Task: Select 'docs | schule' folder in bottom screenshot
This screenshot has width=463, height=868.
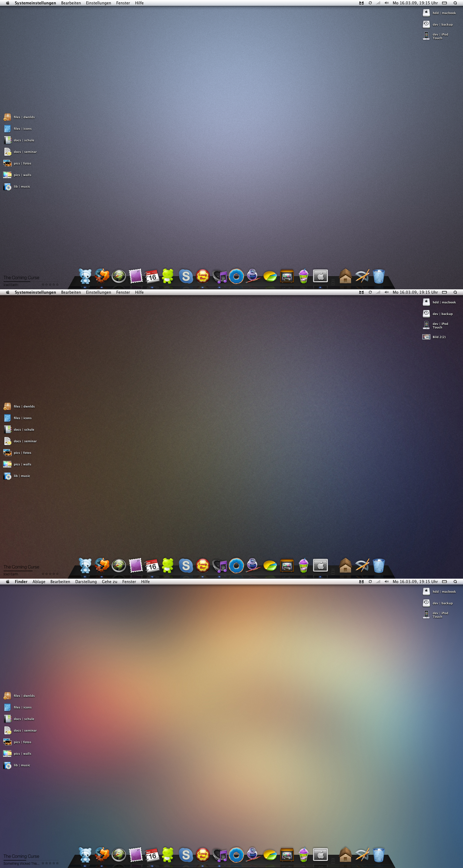Action: pos(19,719)
